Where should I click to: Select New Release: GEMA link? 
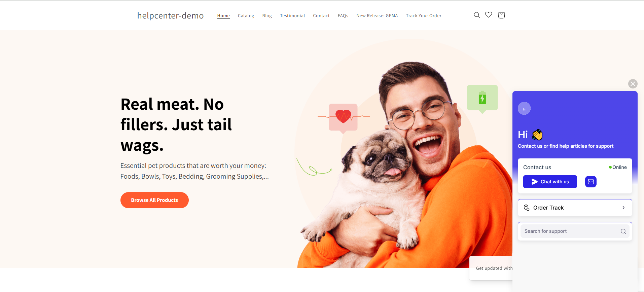(377, 16)
